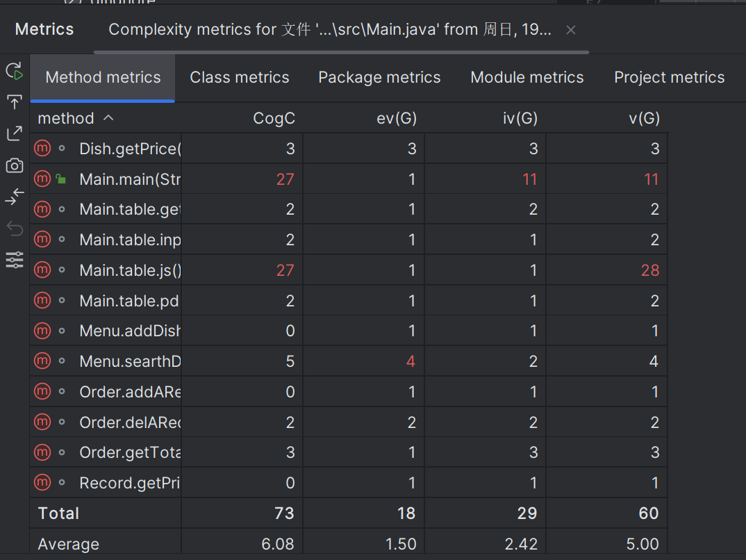Close the Complexity metrics tab
746x560 pixels.
coord(571,30)
